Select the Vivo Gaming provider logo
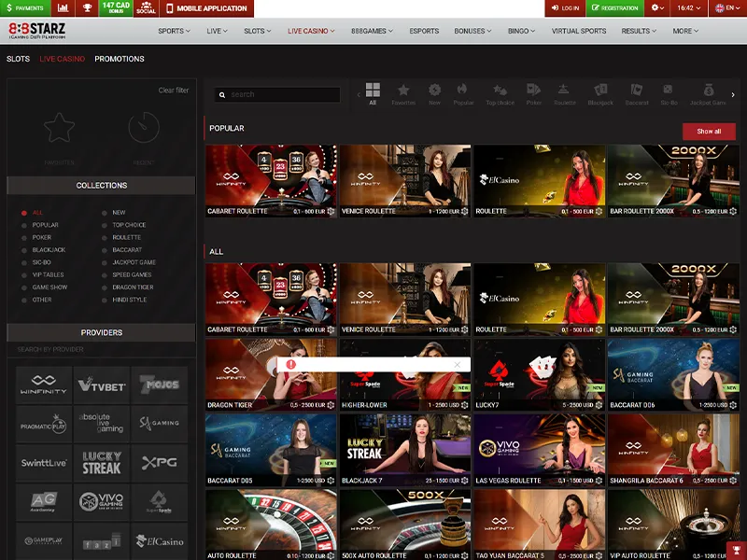This screenshot has width=747, height=560. click(x=102, y=502)
